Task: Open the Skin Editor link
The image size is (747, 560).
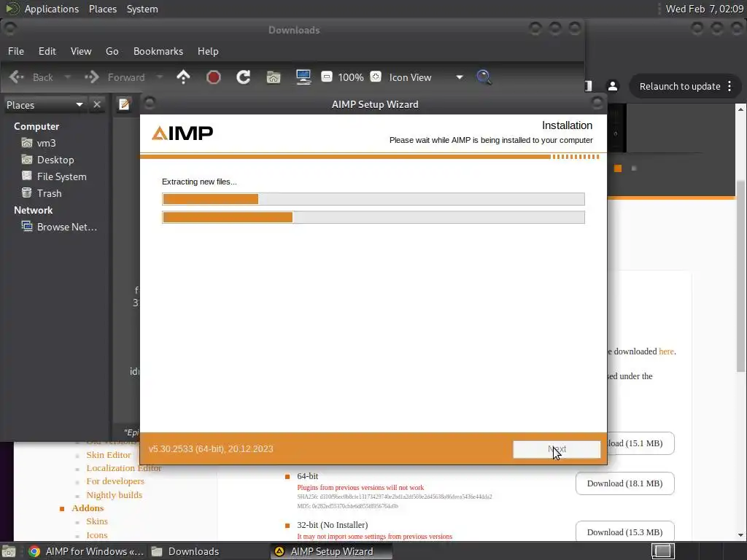Action: pyautogui.click(x=109, y=455)
